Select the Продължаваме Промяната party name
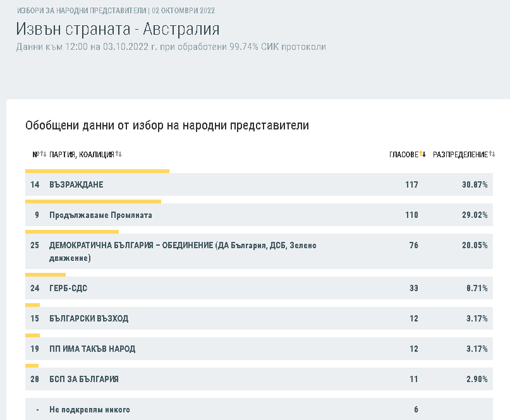Viewport: 510px width, 420px height. tap(100, 215)
